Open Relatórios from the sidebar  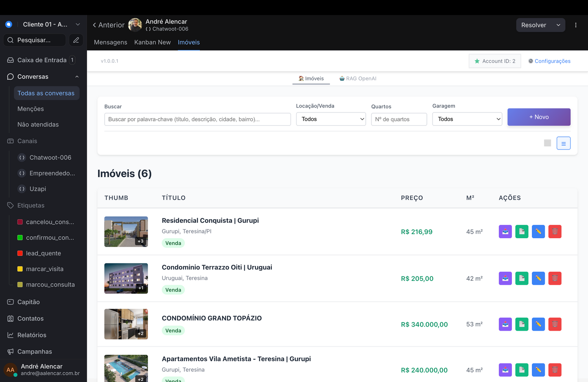coord(31,335)
